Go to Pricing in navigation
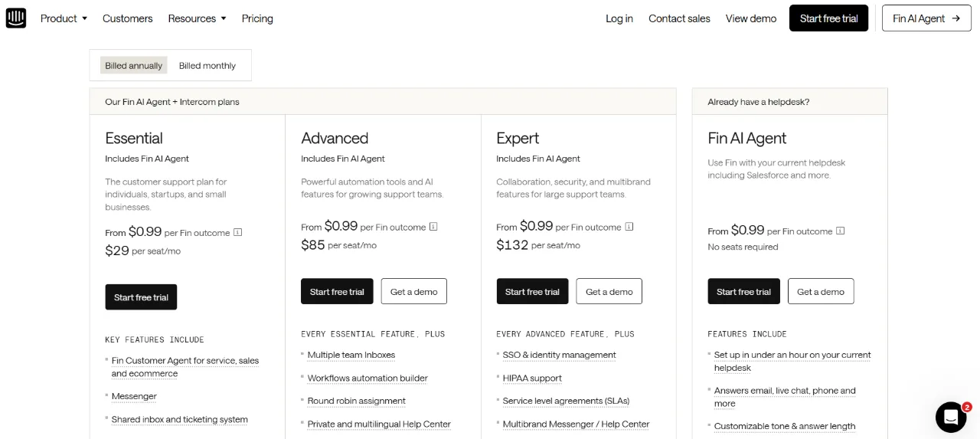Image resolution: width=980 pixels, height=439 pixels. [x=257, y=18]
